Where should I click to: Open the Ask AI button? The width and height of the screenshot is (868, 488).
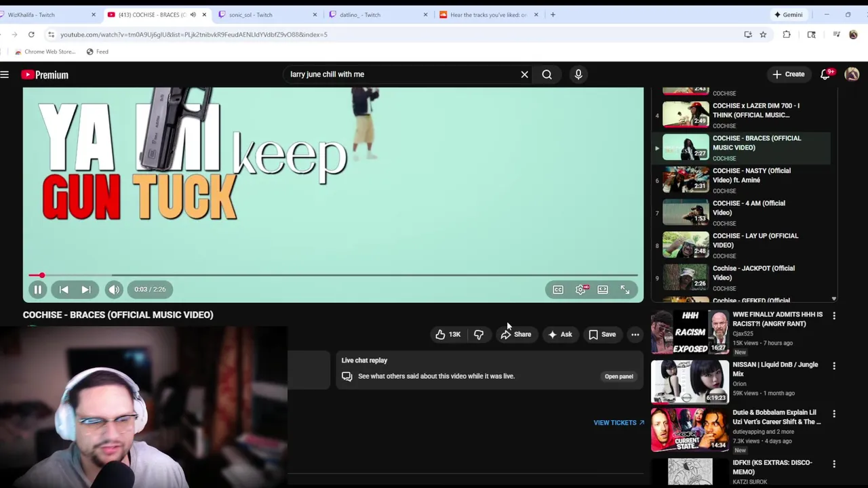[560, 334]
